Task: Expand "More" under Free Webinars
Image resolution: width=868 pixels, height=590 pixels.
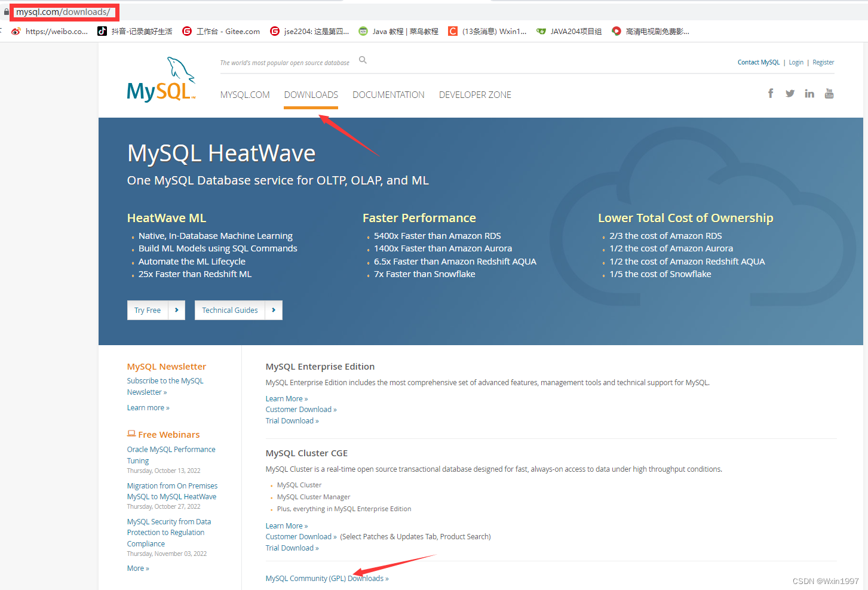Action: (137, 568)
